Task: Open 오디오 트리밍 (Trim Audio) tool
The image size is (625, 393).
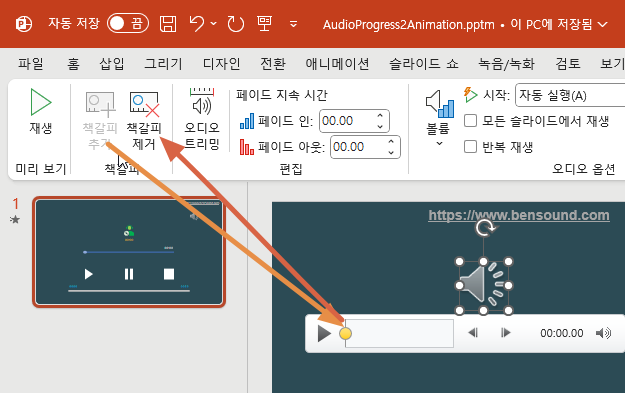Action: (202, 118)
